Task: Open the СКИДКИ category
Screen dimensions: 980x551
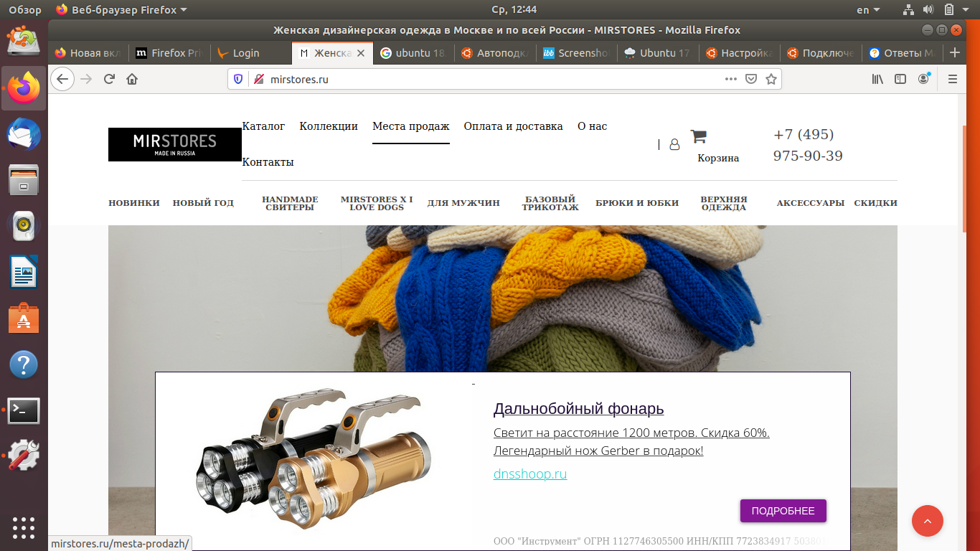Action: [875, 203]
